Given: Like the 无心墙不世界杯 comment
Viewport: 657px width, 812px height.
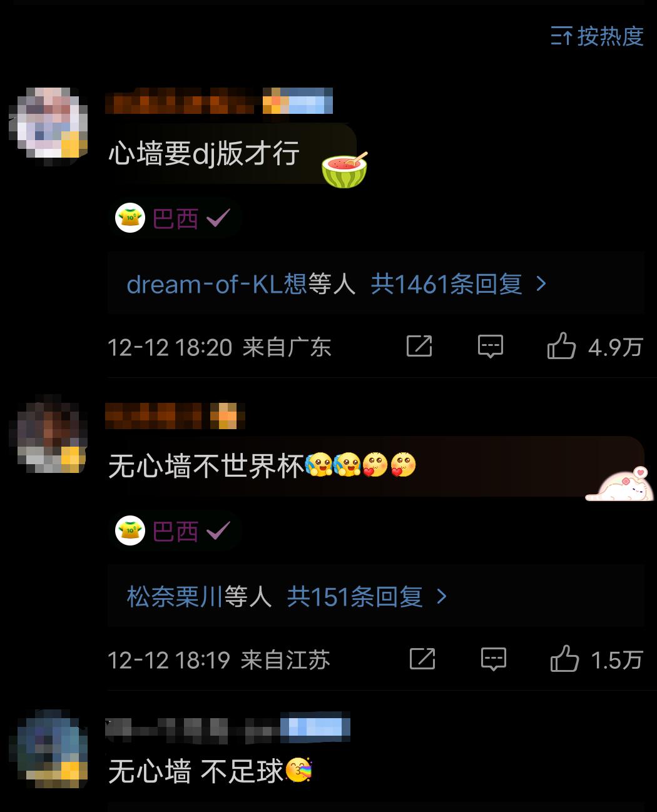Looking at the screenshot, I should click(x=597, y=659).
